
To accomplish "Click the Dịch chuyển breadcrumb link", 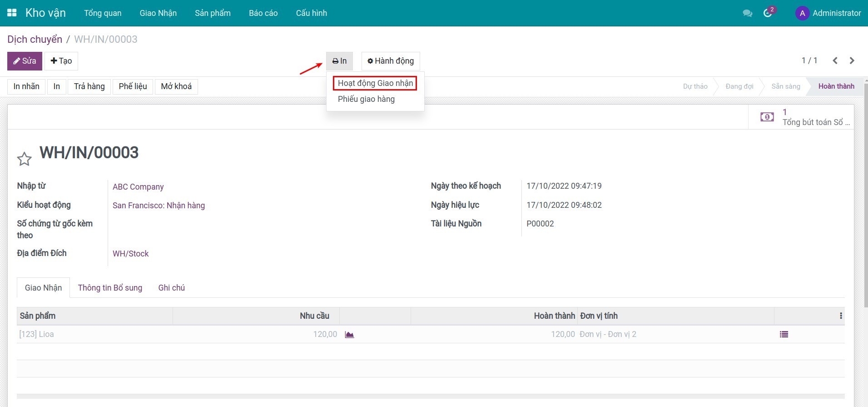I will pyautogui.click(x=35, y=40).
